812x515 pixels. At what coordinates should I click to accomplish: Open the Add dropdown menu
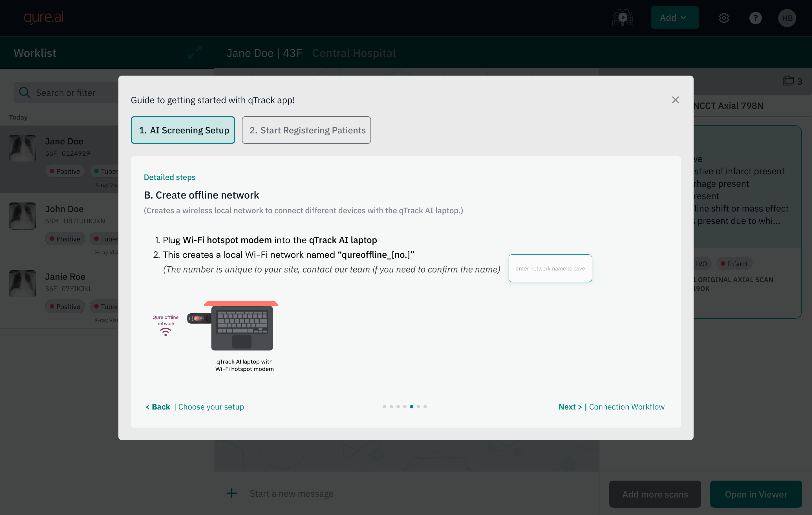674,17
